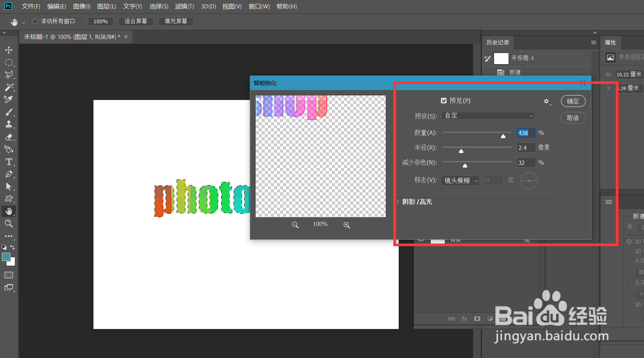
Task: Open the Window menu
Action: [x=259, y=6]
